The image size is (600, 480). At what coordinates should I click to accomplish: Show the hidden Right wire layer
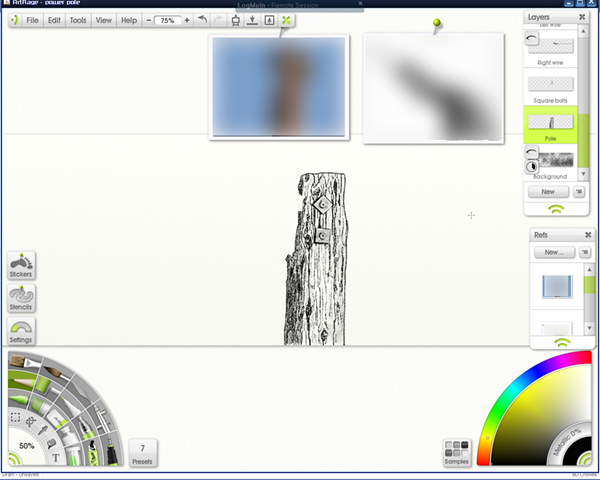(531, 38)
